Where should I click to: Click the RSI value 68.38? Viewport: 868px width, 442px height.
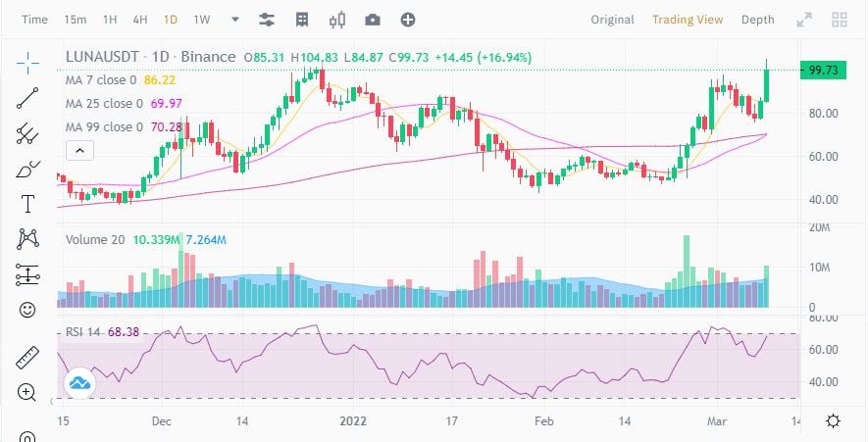pos(124,332)
